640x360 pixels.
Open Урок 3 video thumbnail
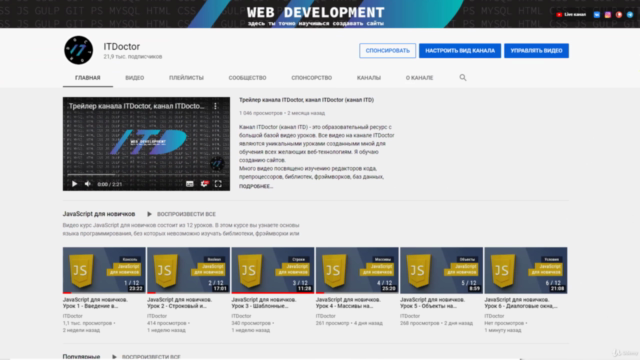click(273, 270)
